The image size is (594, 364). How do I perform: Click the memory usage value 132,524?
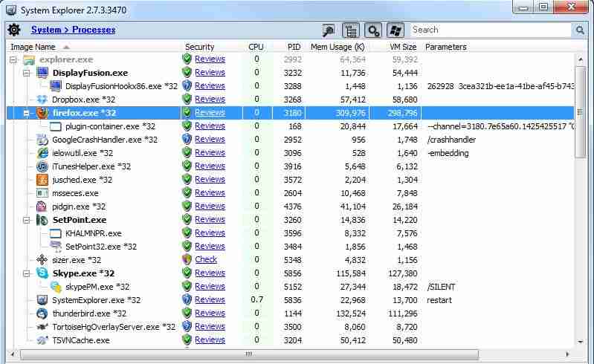(x=351, y=313)
